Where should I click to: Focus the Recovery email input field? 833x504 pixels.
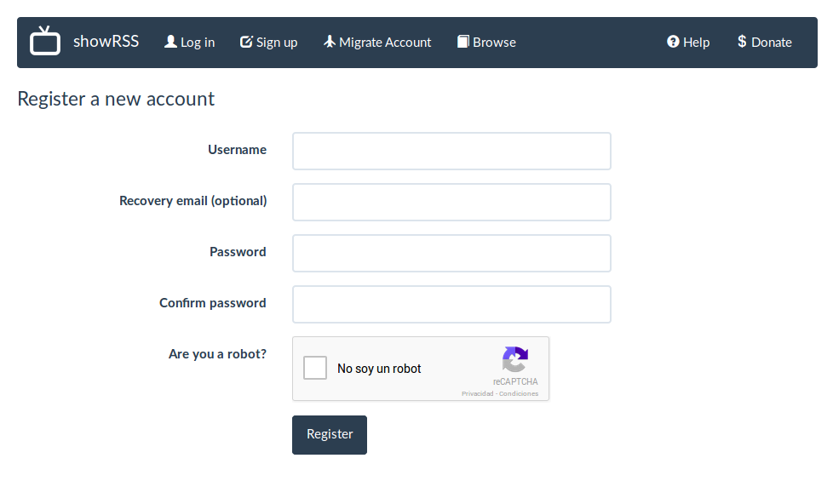(451, 203)
